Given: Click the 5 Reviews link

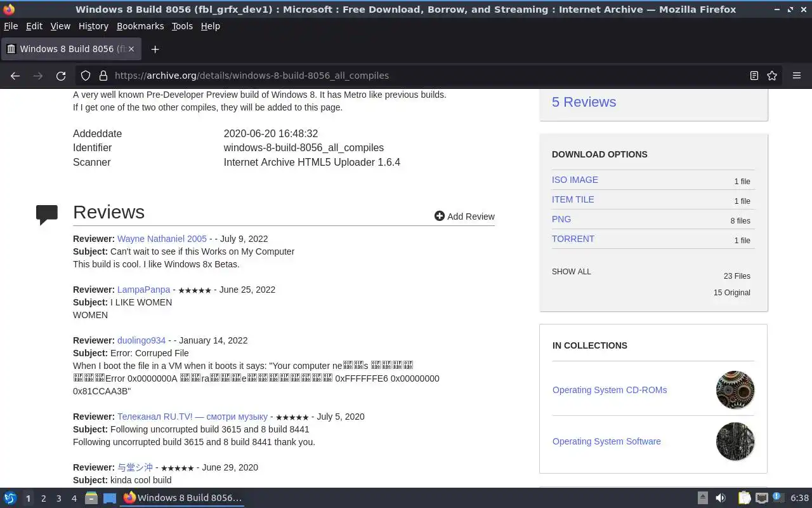Looking at the screenshot, I should (584, 102).
